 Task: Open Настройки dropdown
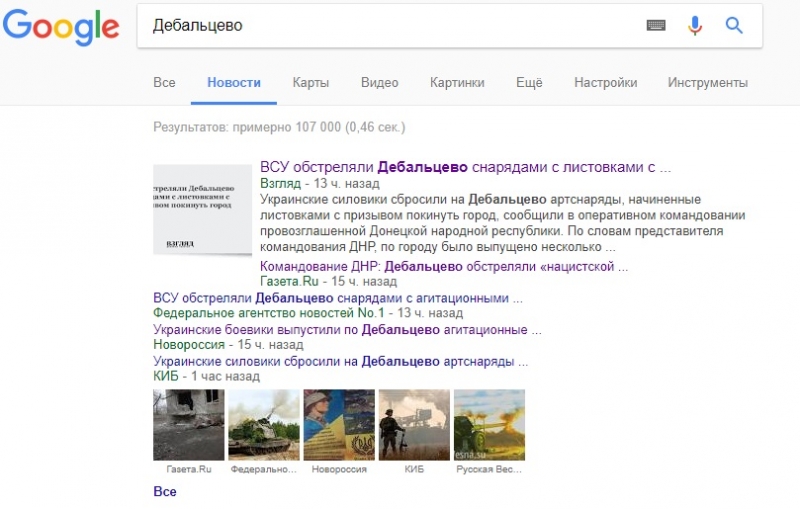[605, 83]
